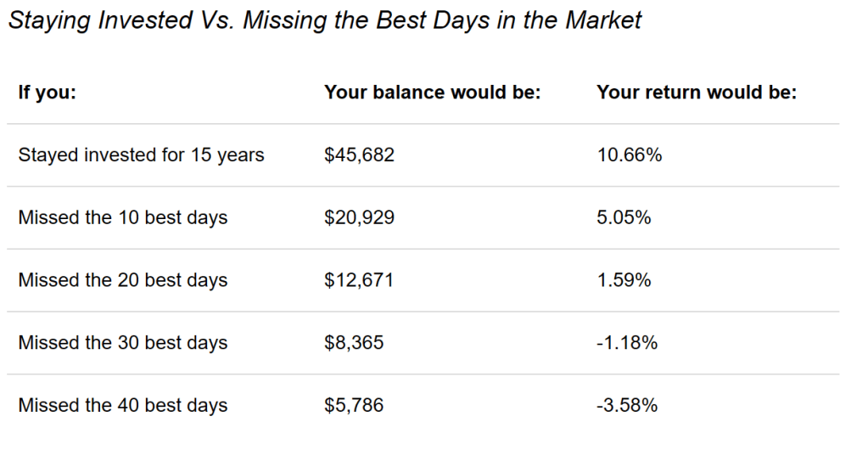This screenshot has width=868, height=450.
Task: Click the $12,671 balance value
Action: (x=359, y=280)
